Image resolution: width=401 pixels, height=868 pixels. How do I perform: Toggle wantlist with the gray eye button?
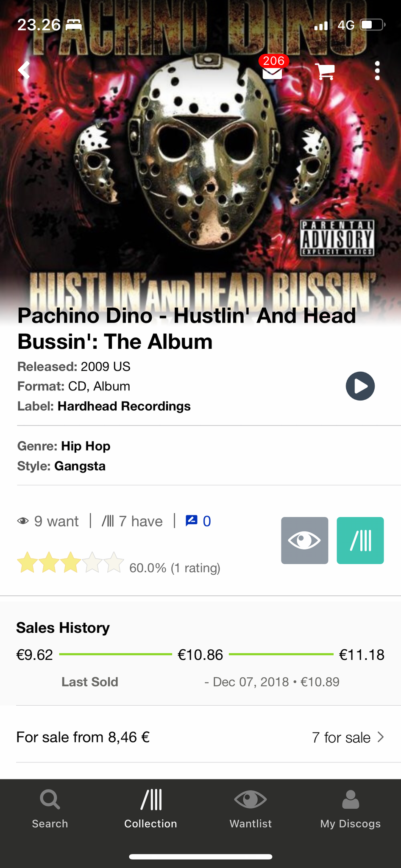[x=304, y=540]
